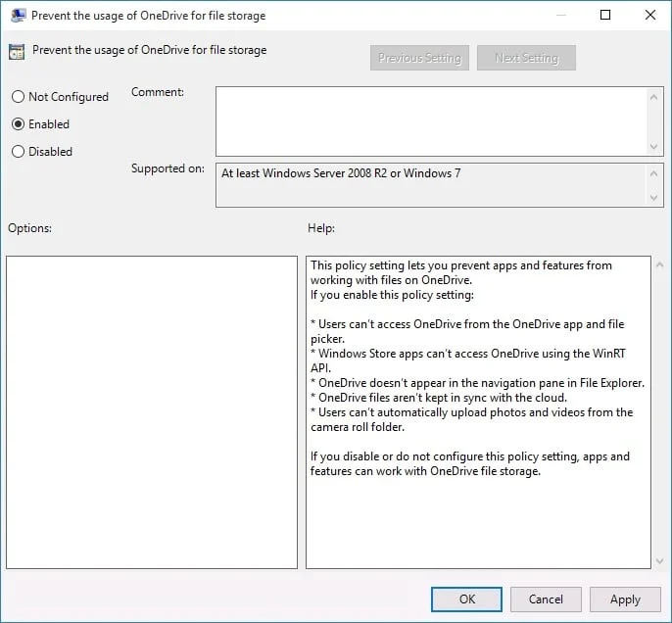Click the Help pane scroll down arrow
Image resolution: width=672 pixels, height=623 pixels.
(x=643, y=560)
